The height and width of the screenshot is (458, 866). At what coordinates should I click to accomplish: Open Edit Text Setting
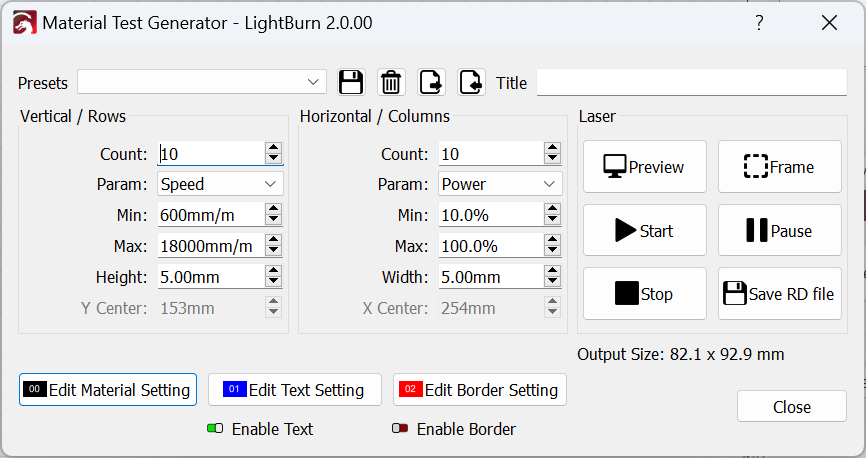(x=294, y=390)
